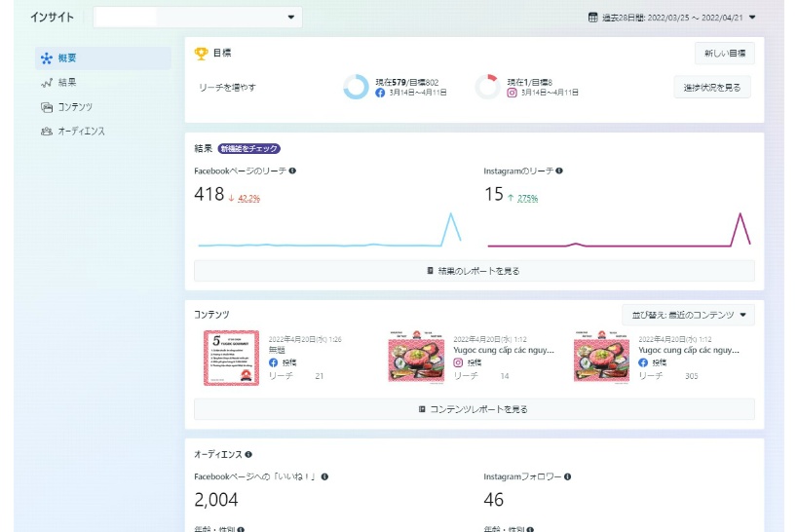
Task: Click the 275% increase link
Action: [x=527, y=199]
